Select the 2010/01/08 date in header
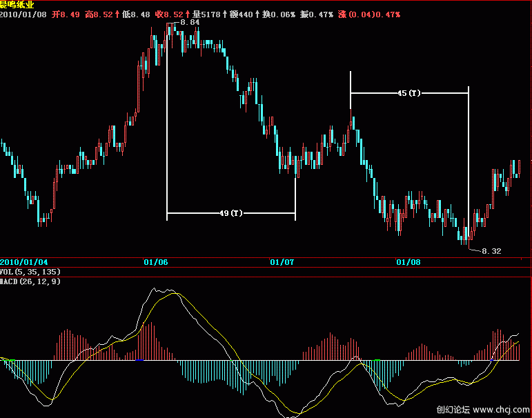 coord(24,14)
